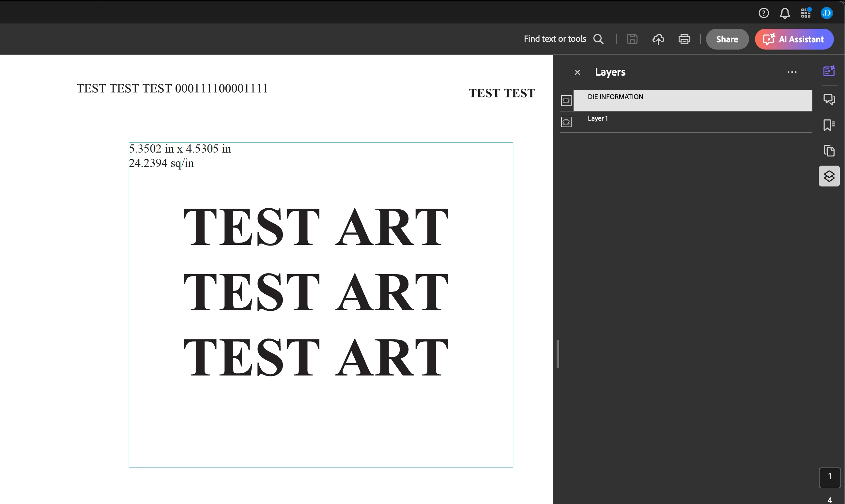Viewport: 845px width, 504px height.
Task: Click the print icon
Action: (684, 39)
